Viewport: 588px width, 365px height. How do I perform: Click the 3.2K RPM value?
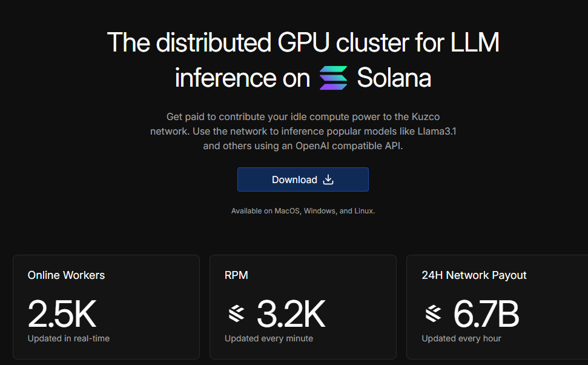[291, 313]
